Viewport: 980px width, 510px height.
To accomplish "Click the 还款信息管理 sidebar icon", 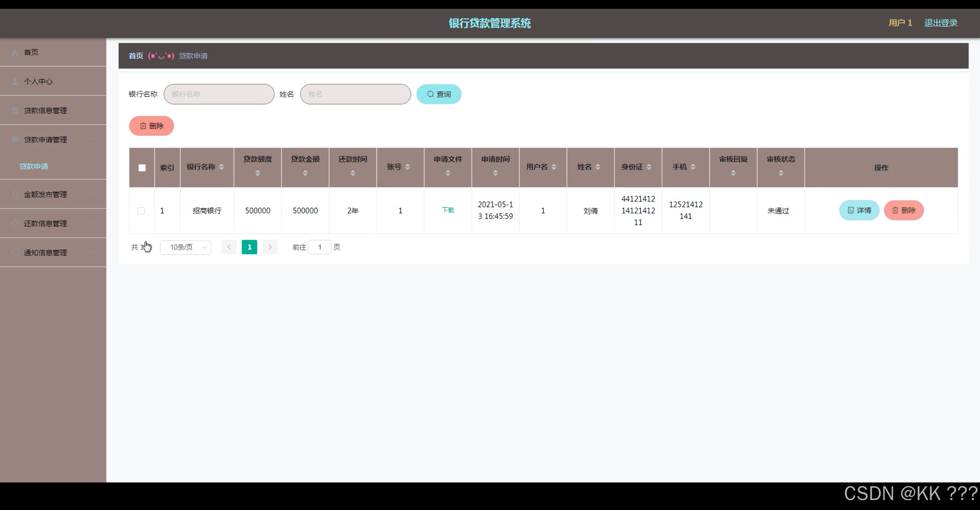I will coord(15,224).
